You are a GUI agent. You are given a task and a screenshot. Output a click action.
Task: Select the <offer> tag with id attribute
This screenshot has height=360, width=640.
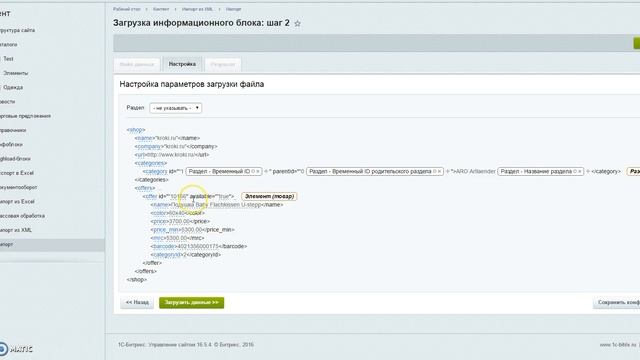coord(150,196)
